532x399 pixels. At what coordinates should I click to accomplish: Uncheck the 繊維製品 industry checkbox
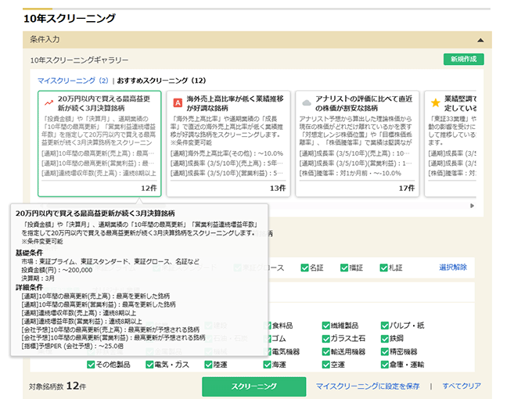[325, 325]
